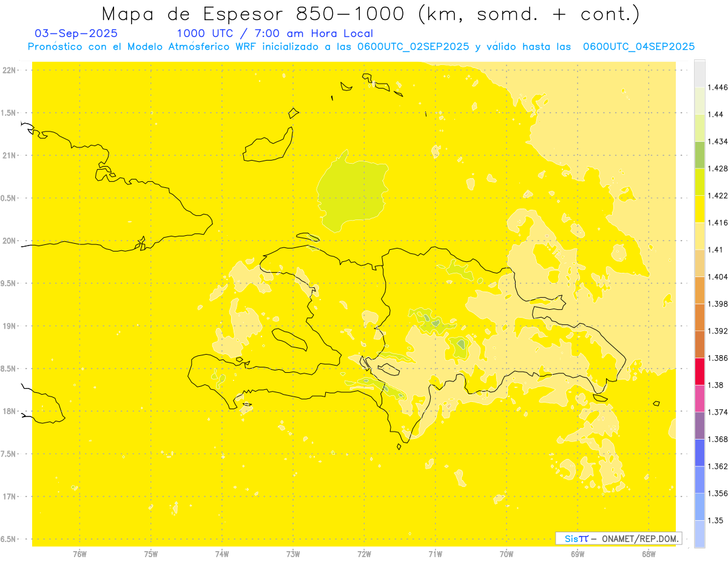This screenshot has height=562, width=728.
Task: Click the colorbar value '1.386'
Action: [x=718, y=358]
